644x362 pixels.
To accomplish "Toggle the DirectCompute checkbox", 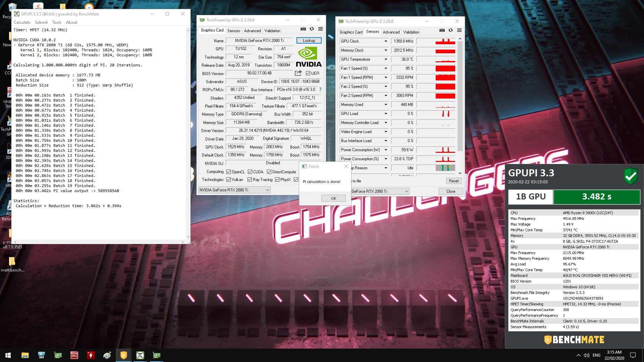I will tap(269, 172).
